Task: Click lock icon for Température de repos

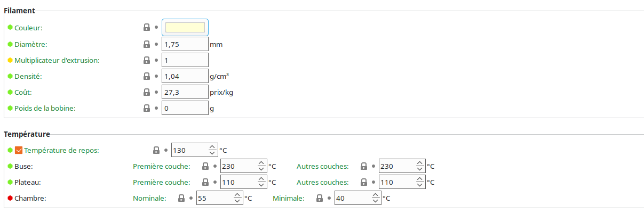Action: click(156, 150)
